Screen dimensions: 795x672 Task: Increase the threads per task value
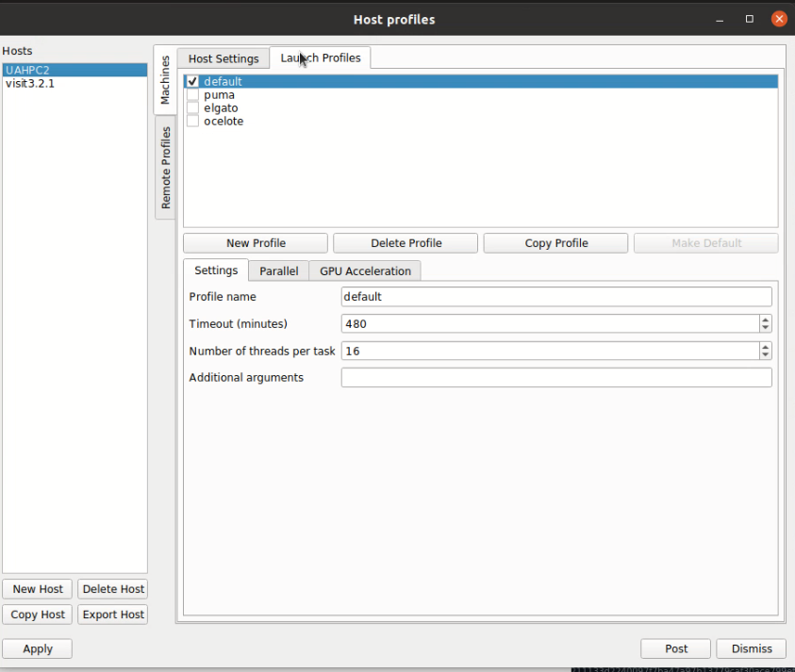click(766, 346)
